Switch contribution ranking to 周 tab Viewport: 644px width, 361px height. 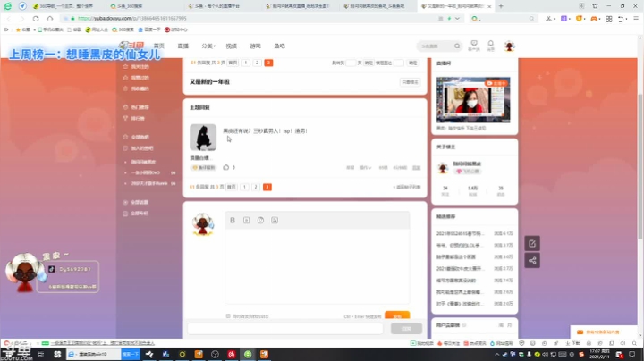pyautogui.click(x=501, y=325)
